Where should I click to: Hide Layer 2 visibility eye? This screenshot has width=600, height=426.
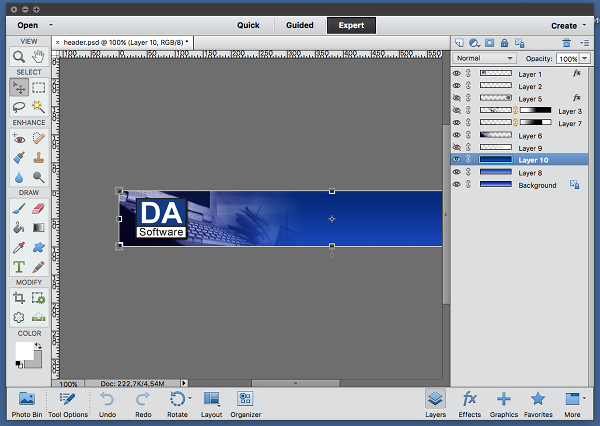click(x=457, y=86)
